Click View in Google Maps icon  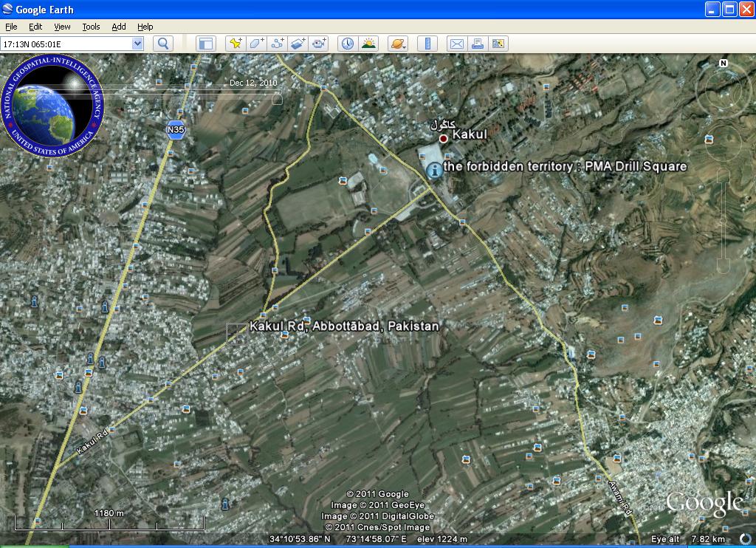click(x=498, y=44)
